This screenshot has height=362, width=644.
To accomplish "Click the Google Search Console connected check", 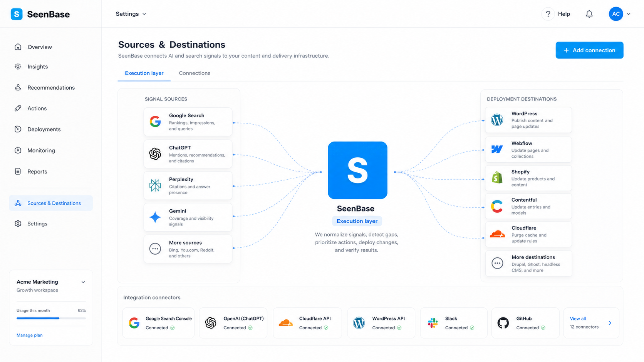I will tap(173, 328).
